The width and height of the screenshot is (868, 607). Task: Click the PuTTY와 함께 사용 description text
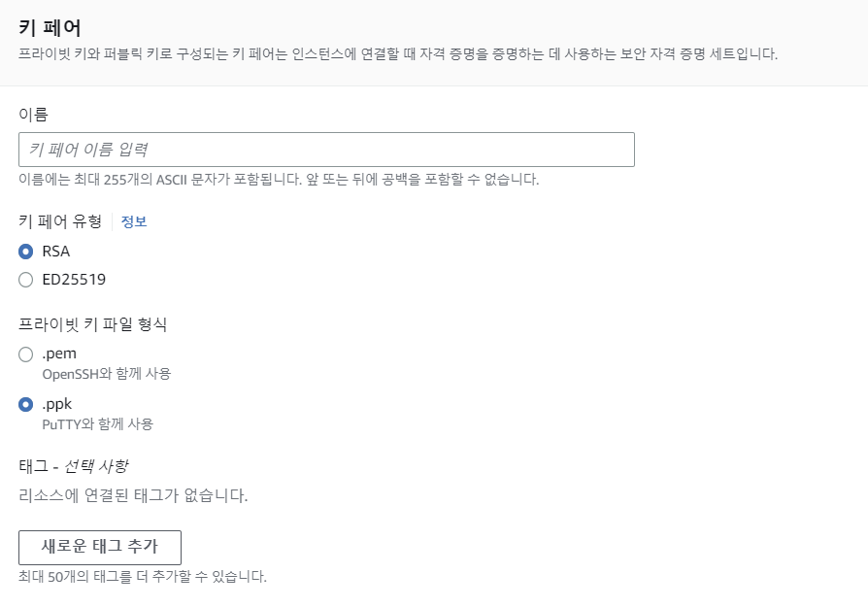tap(97, 424)
